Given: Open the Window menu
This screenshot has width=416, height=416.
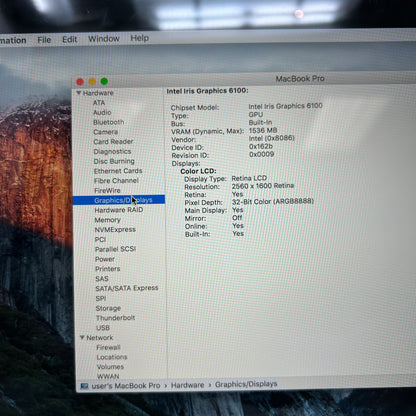Looking at the screenshot, I should (104, 39).
